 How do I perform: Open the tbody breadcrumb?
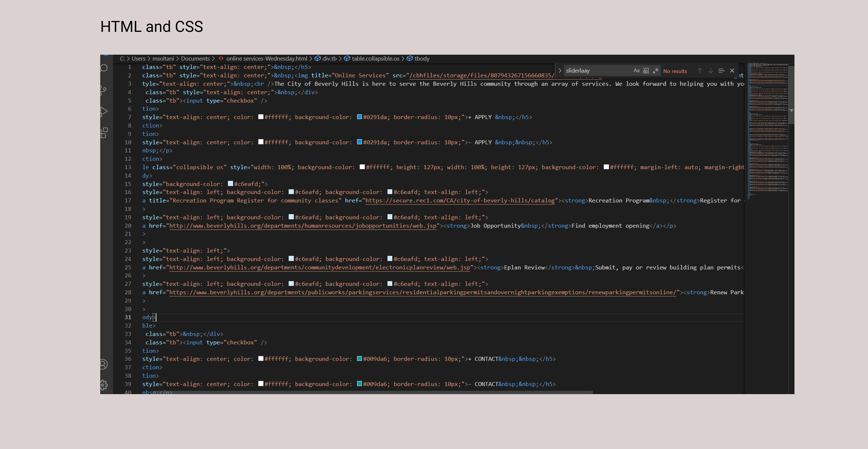click(x=422, y=58)
